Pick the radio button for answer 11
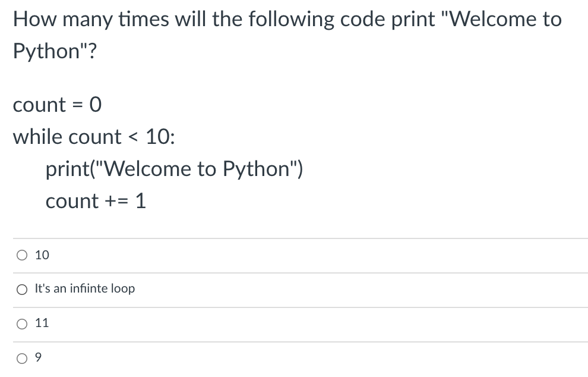The image size is (588, 377). [x=22, y=324]
